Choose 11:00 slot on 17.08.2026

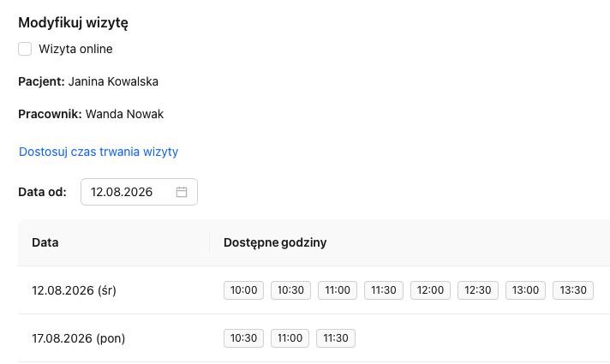pyautogui.click(x=290, y=338)
